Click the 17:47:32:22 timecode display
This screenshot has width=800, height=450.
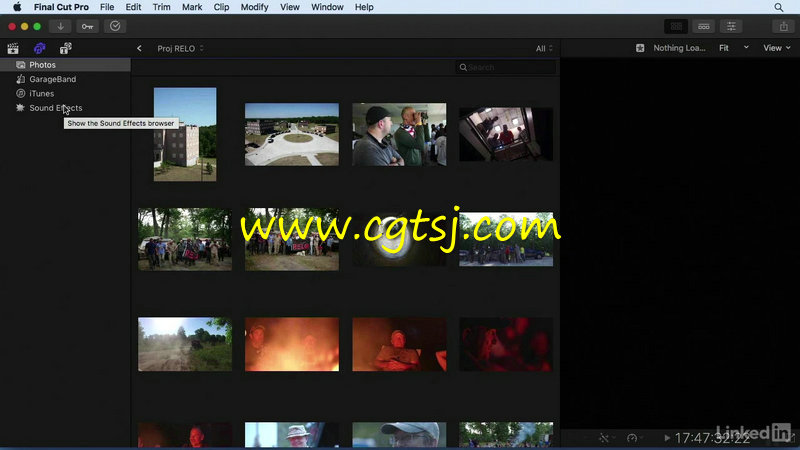click(712, 438)
